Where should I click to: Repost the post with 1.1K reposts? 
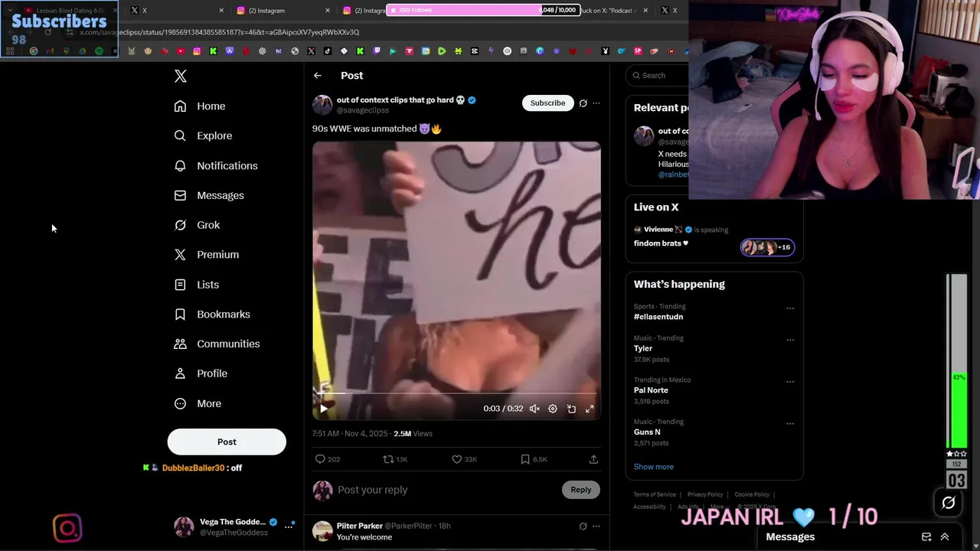click(395, 459)
